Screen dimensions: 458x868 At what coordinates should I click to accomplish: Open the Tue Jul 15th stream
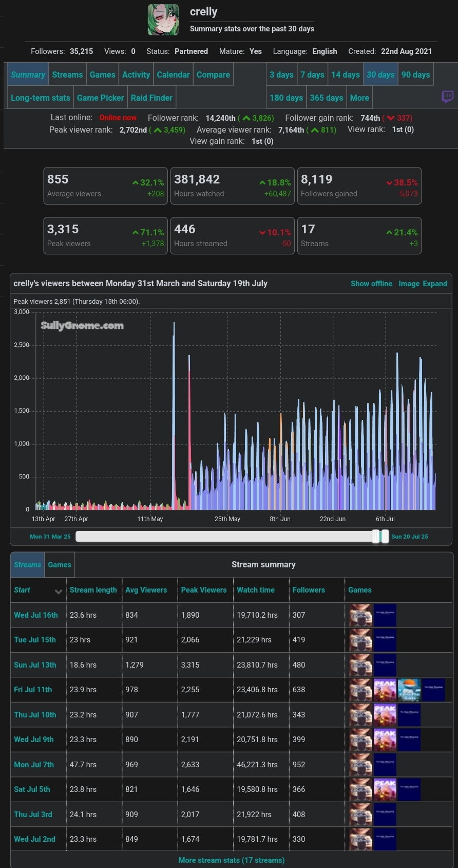35,640
